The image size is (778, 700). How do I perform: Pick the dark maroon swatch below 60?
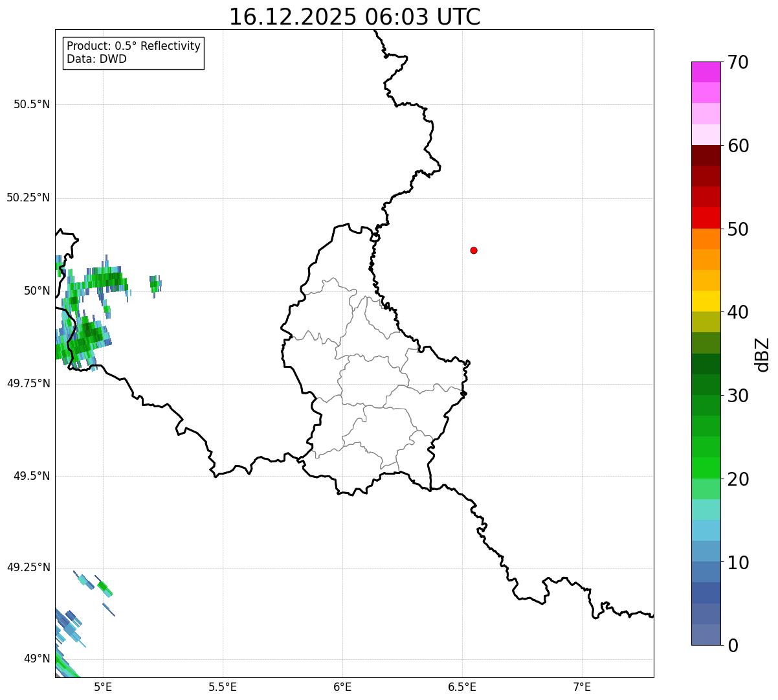point(706,155)
